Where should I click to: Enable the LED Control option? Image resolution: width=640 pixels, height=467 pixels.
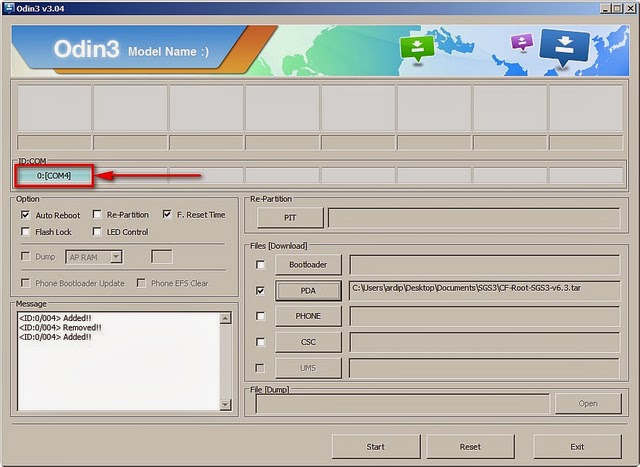coord(97,232)
